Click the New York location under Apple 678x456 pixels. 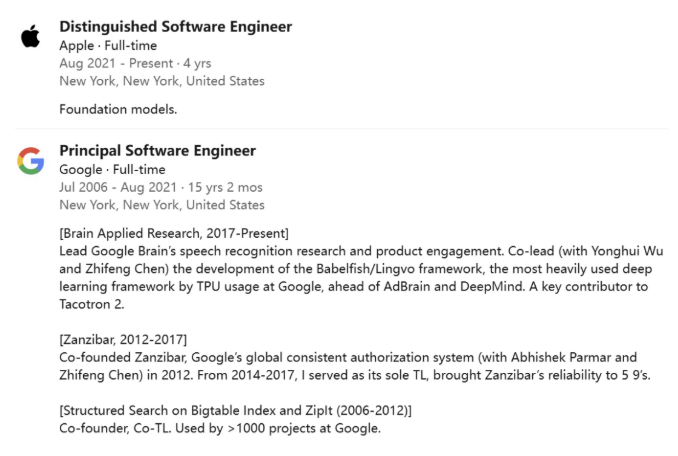162,81
